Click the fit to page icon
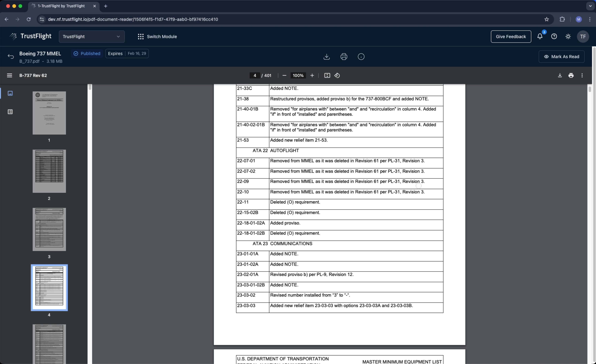The width and height of the screenshot is (596, 364). [327, 75]
